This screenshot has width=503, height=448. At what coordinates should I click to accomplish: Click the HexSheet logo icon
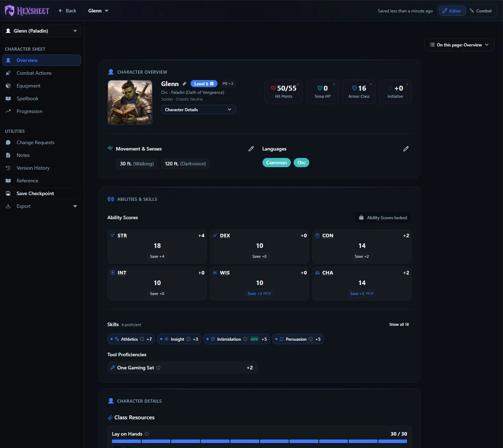(x=10, y=11)
